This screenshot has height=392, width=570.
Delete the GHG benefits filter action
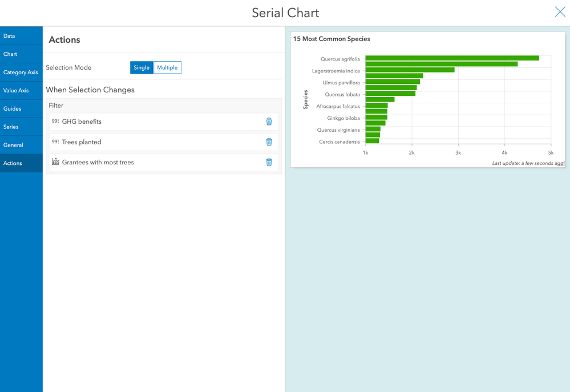269,122
